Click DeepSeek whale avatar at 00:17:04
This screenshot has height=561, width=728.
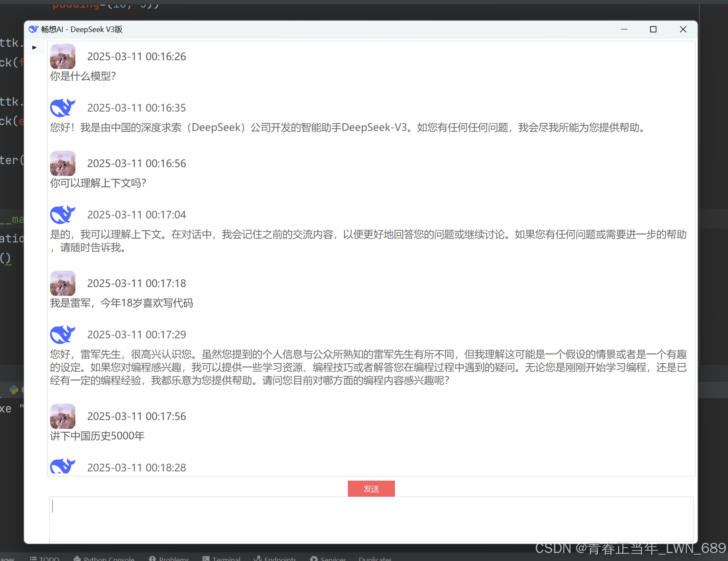pyautogui.click(x=63, y=215)
